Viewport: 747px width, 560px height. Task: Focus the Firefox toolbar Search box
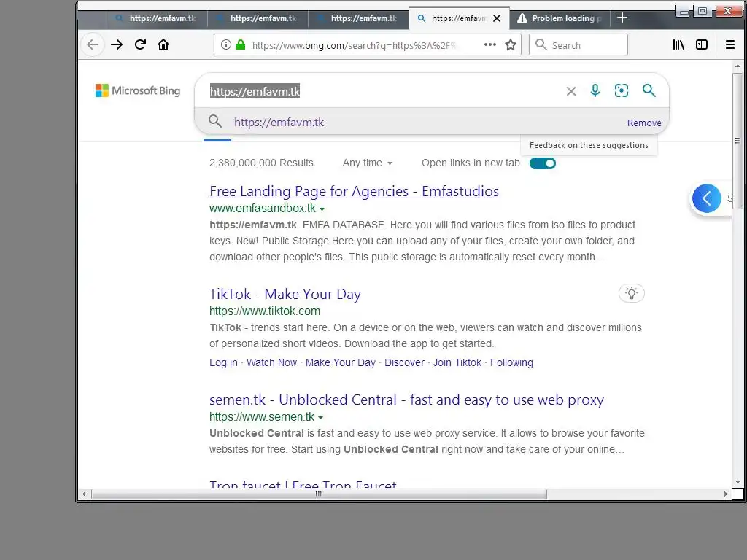(x=578, y=44)
